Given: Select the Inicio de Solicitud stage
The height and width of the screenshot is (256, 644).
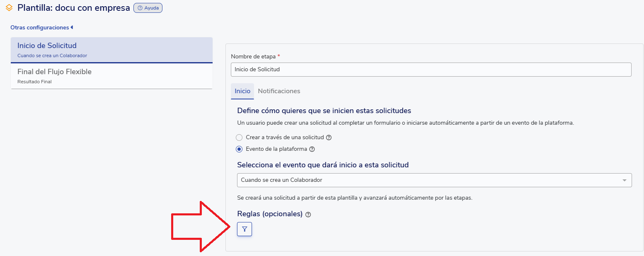Looking at the screenshot, I should tap(111, 50).
